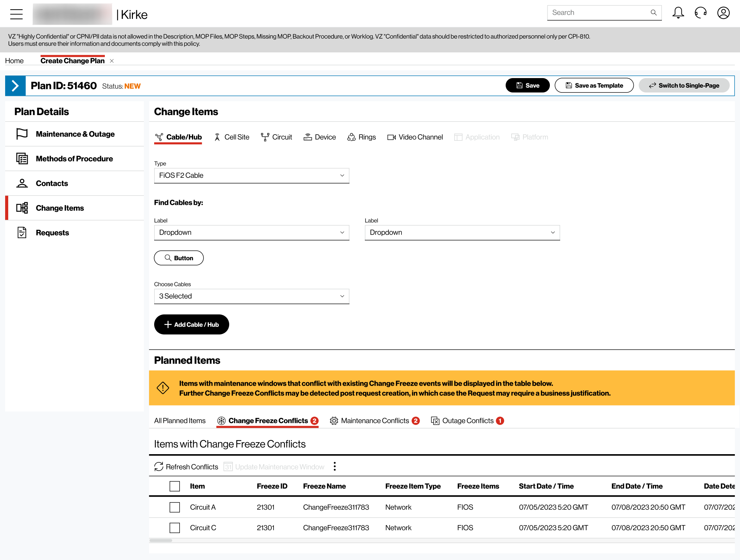Open the first Label dropdown
This screenshot has width=740, height=560.
(252, 233)
